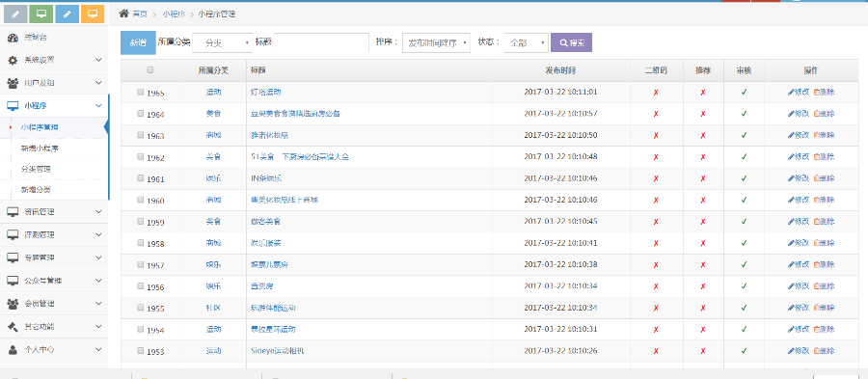The height and width of the screenshot is (379, 868).
Task: Open the 新增小程序 submenu item
Action: click(x=40, y=149)
